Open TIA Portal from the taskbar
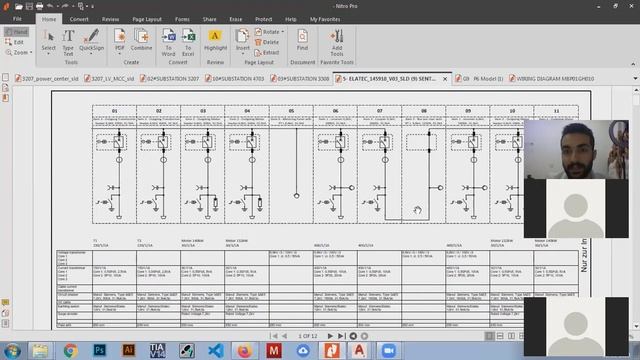This screenshot has width=640, height=360. [158, 351]
